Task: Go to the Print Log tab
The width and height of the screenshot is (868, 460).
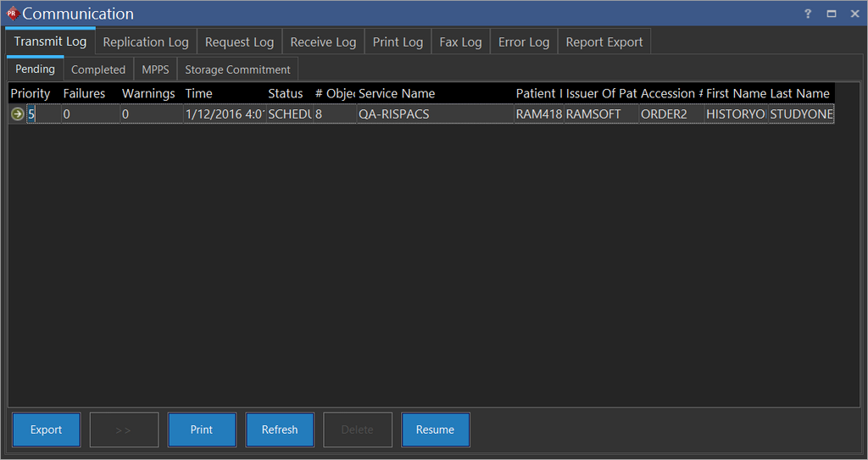Action: tap(398, 42)
